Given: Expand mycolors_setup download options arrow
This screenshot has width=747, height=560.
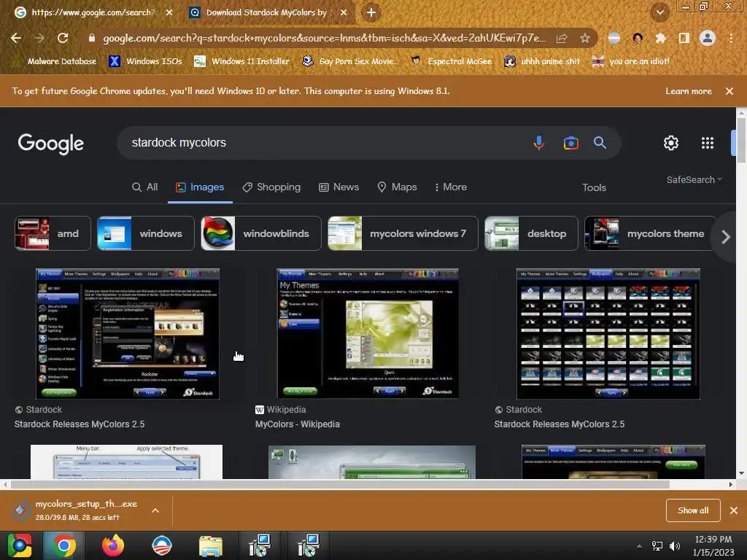Looking at the screenshot, I should tap(155, 510).
